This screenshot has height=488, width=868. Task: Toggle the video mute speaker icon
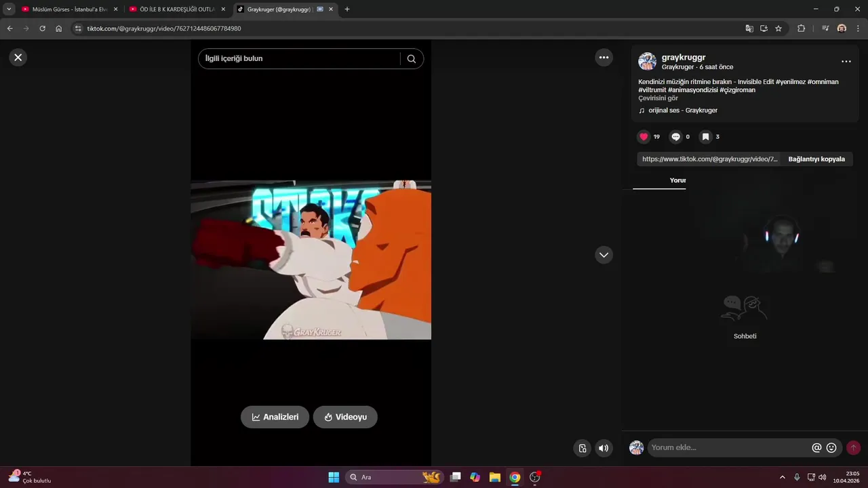click(604, 448)
